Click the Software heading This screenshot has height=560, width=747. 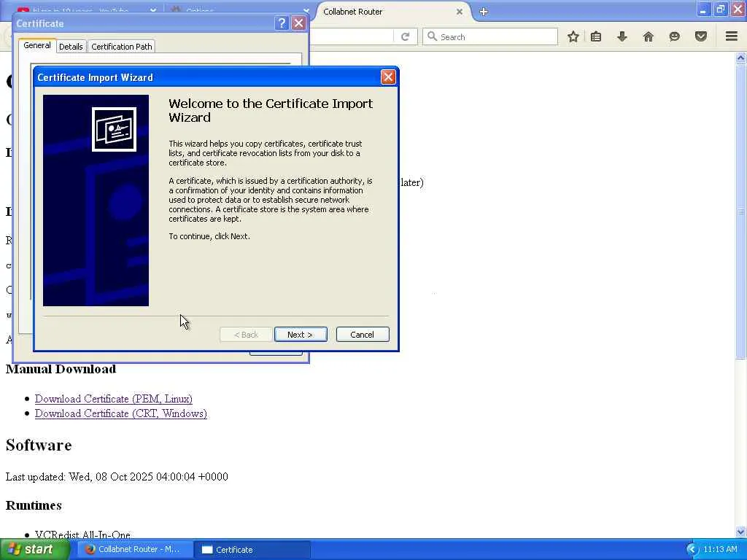pos(39,446)
